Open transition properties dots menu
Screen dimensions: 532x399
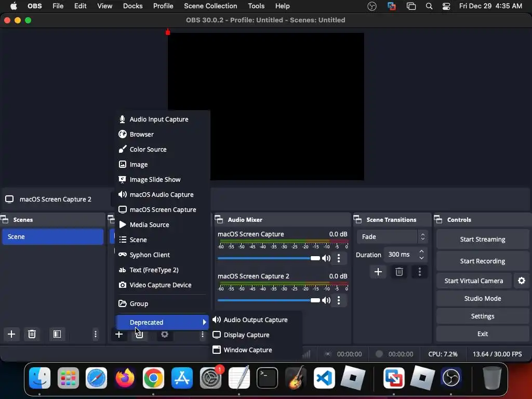pos(420,272)
